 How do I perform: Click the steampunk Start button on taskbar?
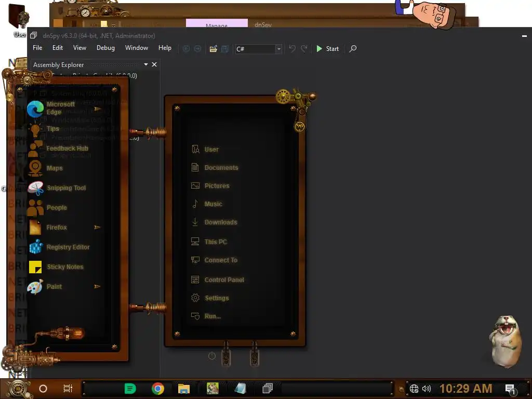click(17, 389)
